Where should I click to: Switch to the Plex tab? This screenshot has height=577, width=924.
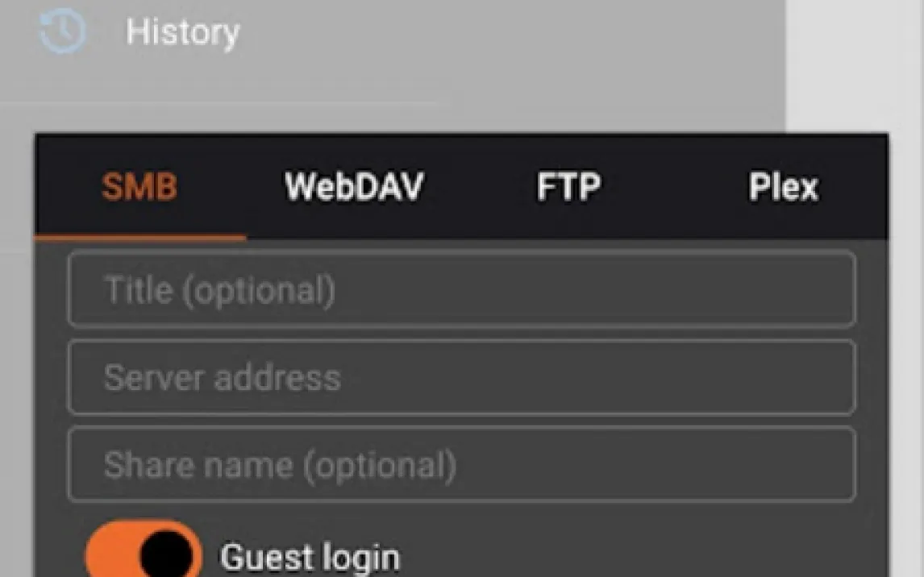tap(783, 188)
